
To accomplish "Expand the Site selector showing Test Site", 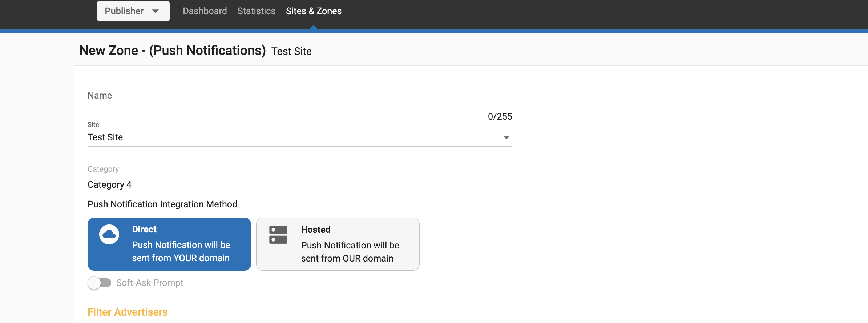I will 299,137.
